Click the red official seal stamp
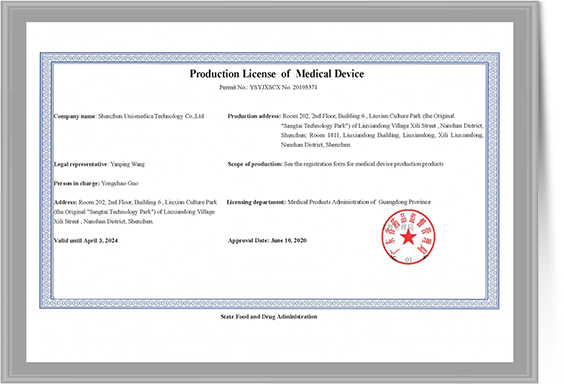564x384 pixels. (x=408, y=237)
